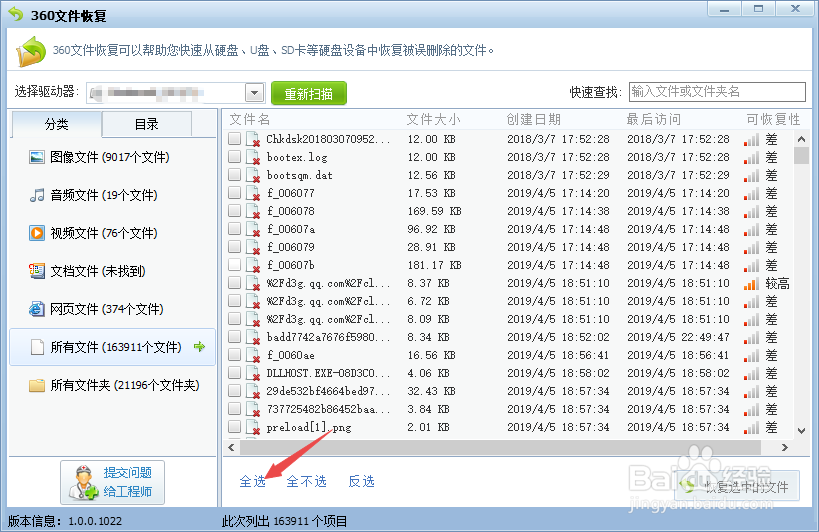This screenshot has height=532, width=819.
Task: Click the green arrow next to 所有文件
Action: (199, 347)
